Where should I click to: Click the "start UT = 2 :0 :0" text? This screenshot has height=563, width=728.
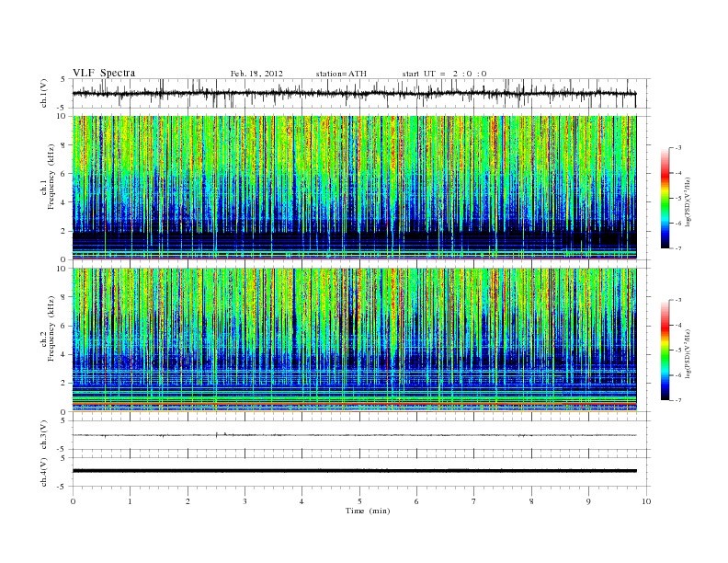[444, 74]
